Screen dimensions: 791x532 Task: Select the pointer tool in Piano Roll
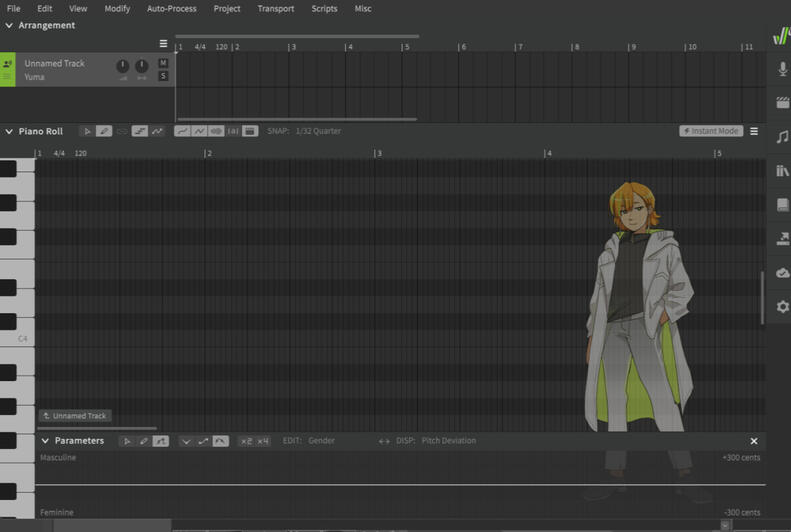pyautogui.click(x=87, y=131)
